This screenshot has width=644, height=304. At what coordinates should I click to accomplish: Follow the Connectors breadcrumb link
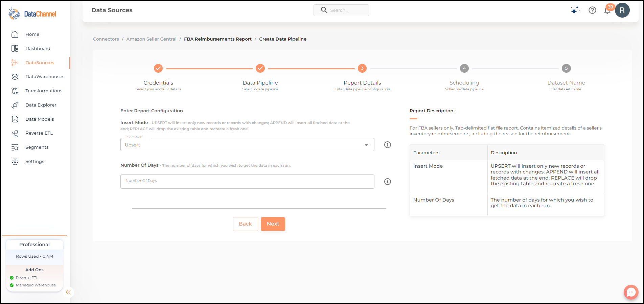[106, 39]
